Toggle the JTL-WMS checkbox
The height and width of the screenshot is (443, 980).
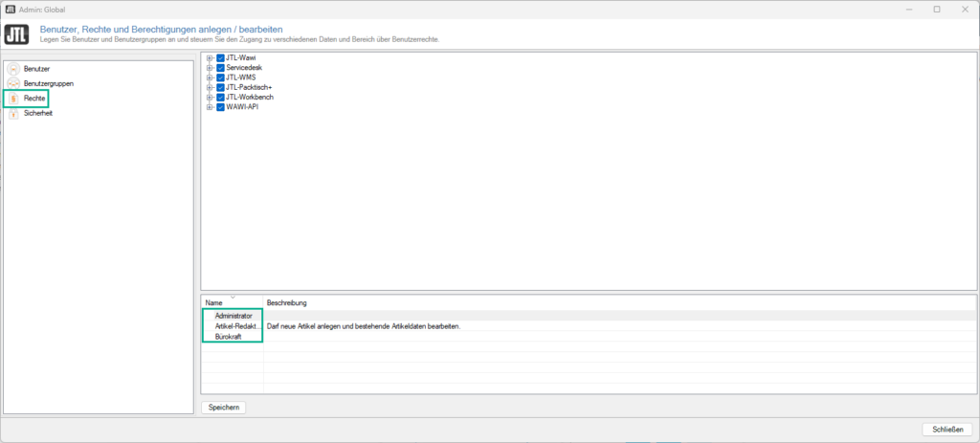coord(221,78)
